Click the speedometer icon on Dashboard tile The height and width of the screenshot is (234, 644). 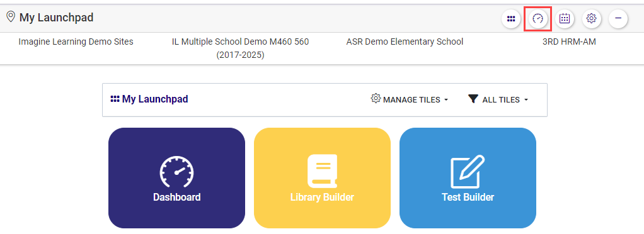[x=176, y=172]
